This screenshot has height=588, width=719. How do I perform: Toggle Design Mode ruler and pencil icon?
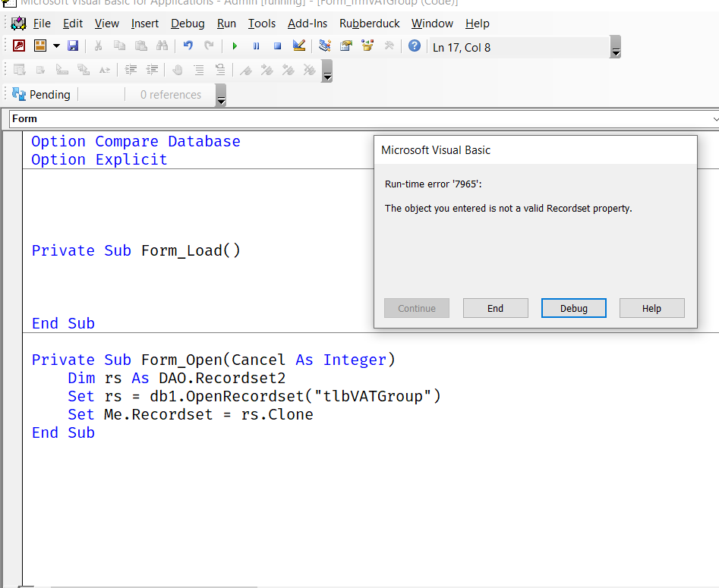point(299,46)
